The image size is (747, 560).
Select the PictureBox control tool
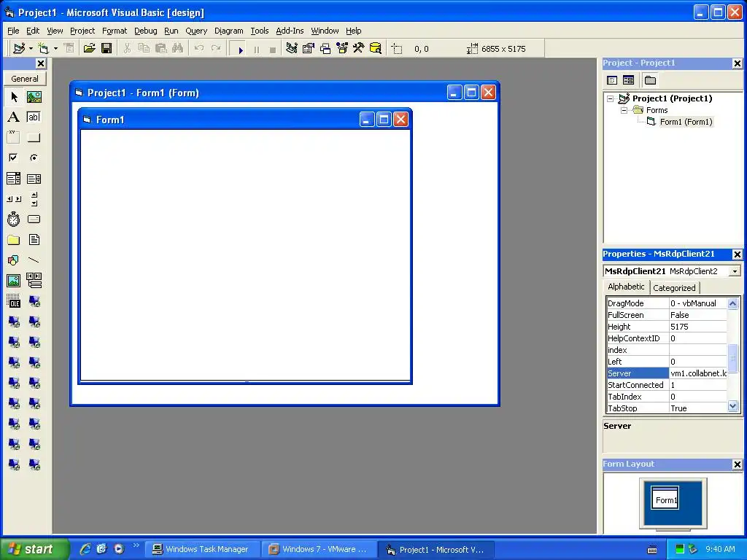point(34,97)
